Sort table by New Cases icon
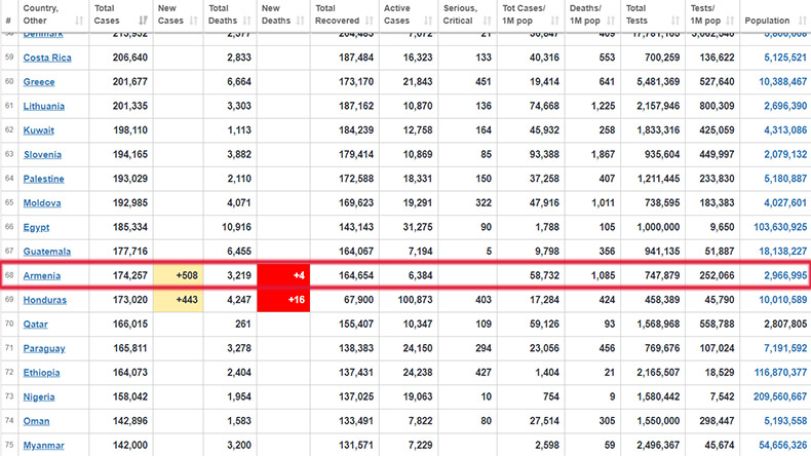This screenshot has width=811, height=456. [194, 21]
